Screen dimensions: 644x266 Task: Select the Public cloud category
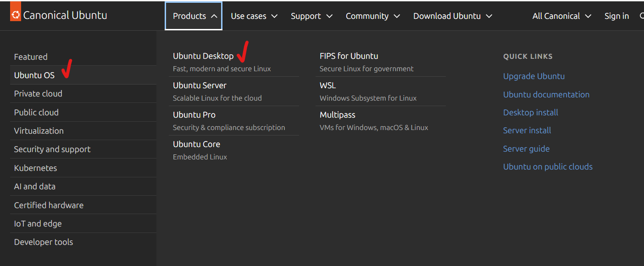pos(83,112)
